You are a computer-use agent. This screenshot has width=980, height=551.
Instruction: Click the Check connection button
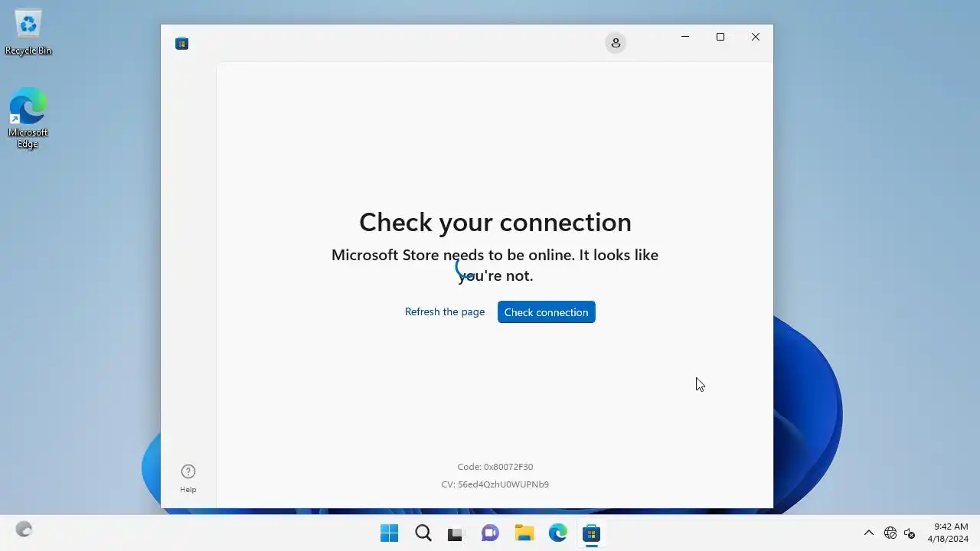click(547, 312)
